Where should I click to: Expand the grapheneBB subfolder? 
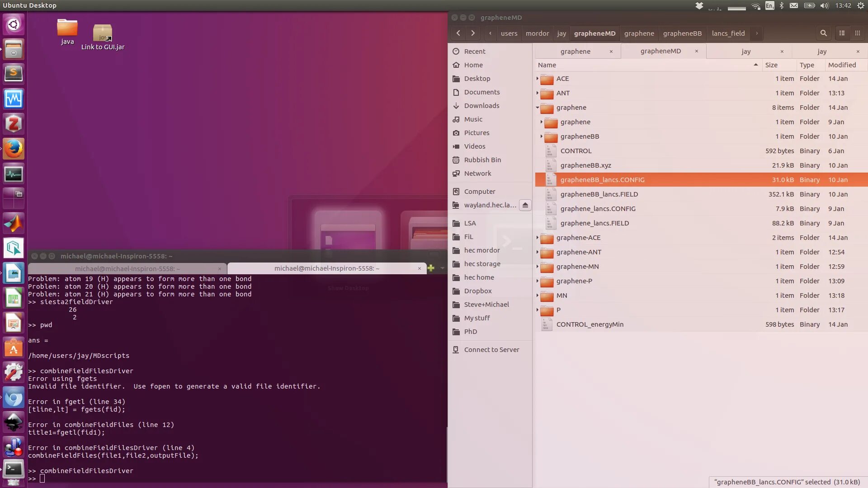(541, 136)
